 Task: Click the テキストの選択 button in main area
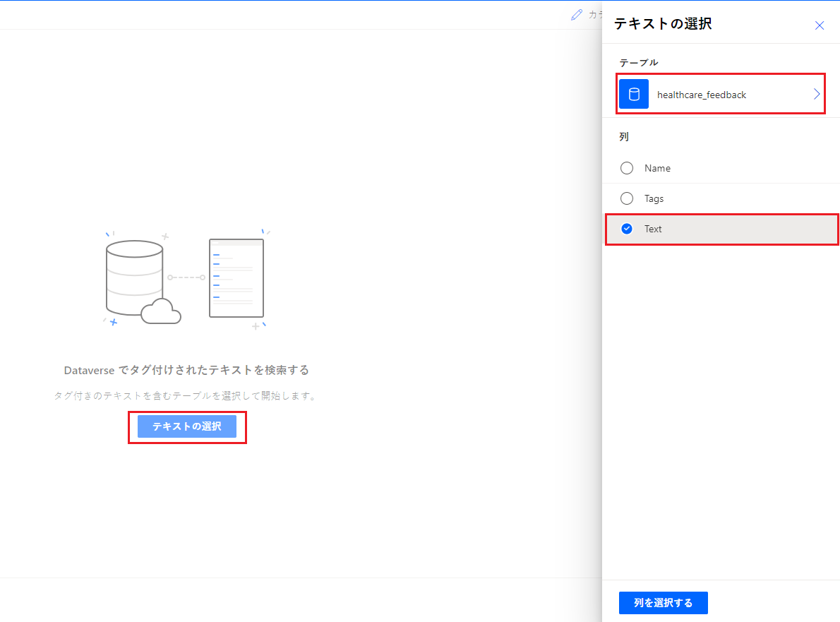187,426
